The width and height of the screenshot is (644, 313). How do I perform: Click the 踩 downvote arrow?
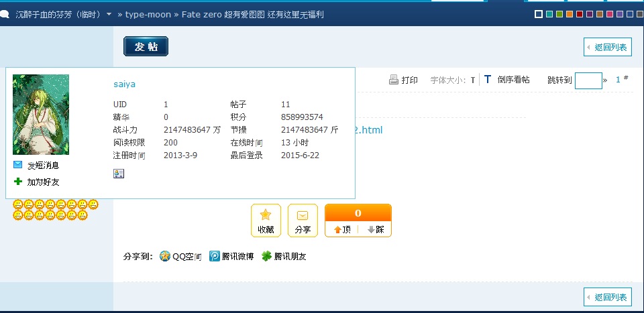[x=376, y=229]
